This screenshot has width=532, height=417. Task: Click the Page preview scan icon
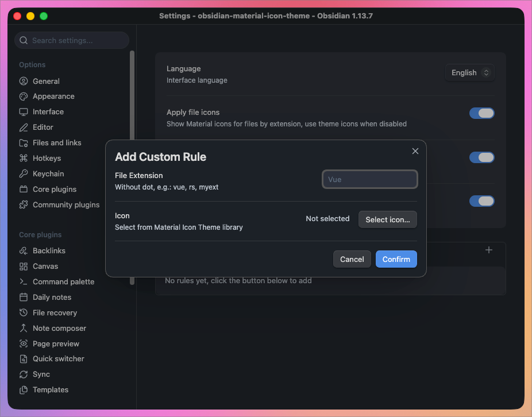tap(24, 343)
